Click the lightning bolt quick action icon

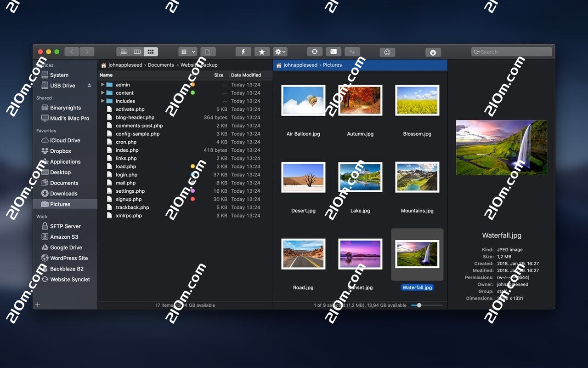click(243, 52)
